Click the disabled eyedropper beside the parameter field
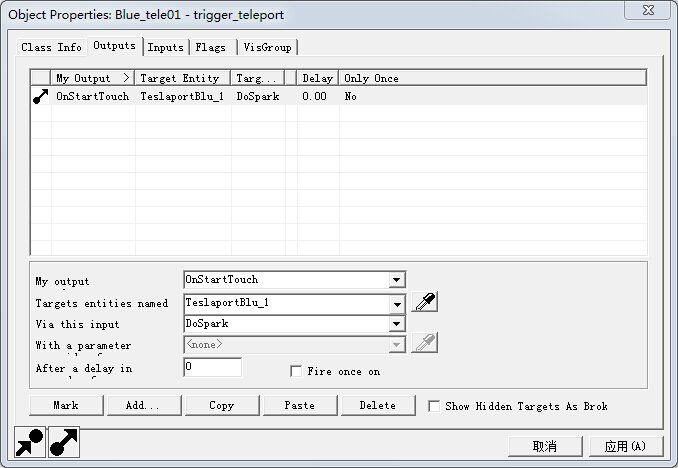The width and height of the screenshot is (678, 468). (425, 343)
